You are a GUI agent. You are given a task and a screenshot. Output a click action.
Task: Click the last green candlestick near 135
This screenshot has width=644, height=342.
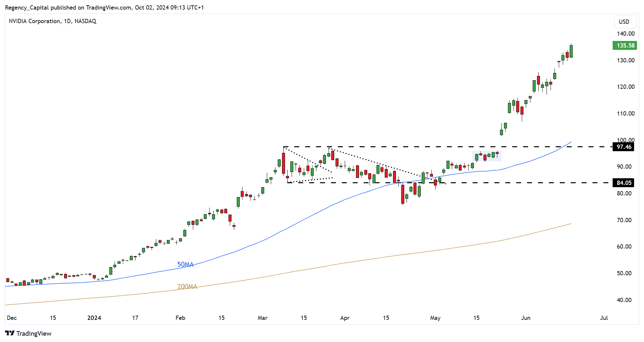click(571, 51)
